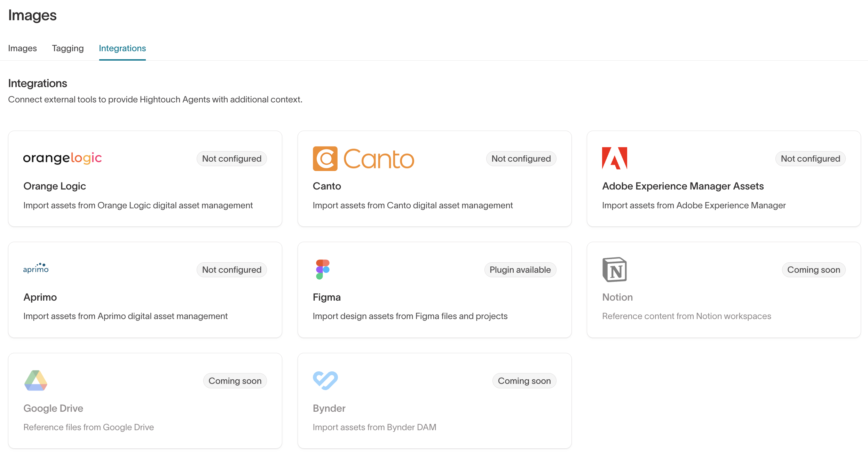Select the Integrations tab

click(122, 48)
